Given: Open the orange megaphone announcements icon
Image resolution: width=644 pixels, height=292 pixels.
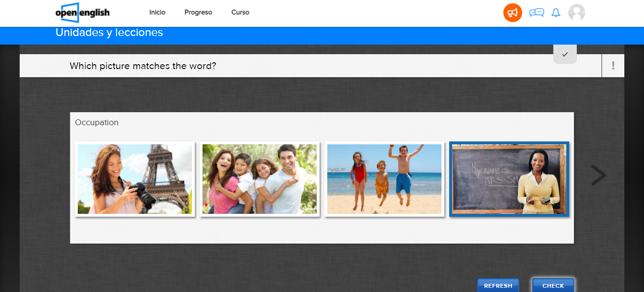Looking at the screenshot, I should [x=513, y=12].
